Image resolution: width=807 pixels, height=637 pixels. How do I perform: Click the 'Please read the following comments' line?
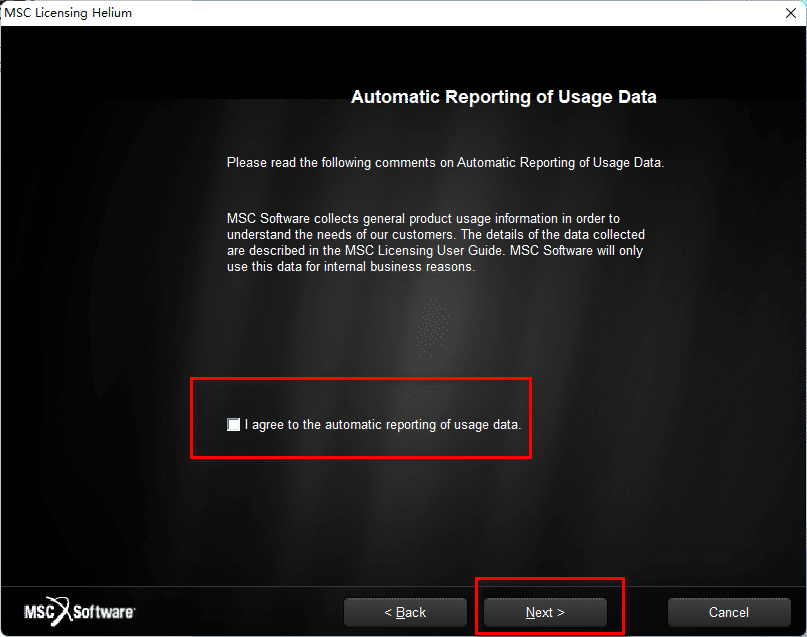445,162
